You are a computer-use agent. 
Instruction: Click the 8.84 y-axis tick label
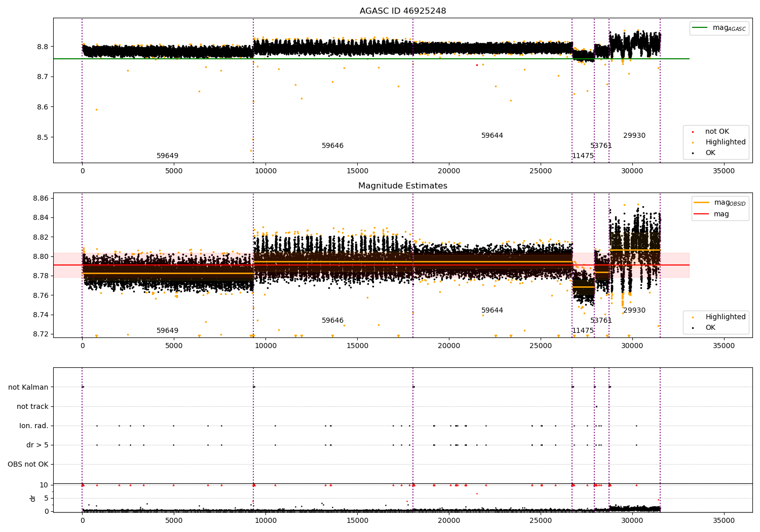point(41,218)
